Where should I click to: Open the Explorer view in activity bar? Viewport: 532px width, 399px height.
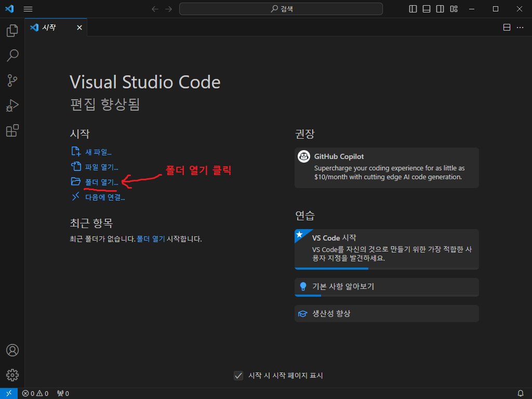(12, 31)
